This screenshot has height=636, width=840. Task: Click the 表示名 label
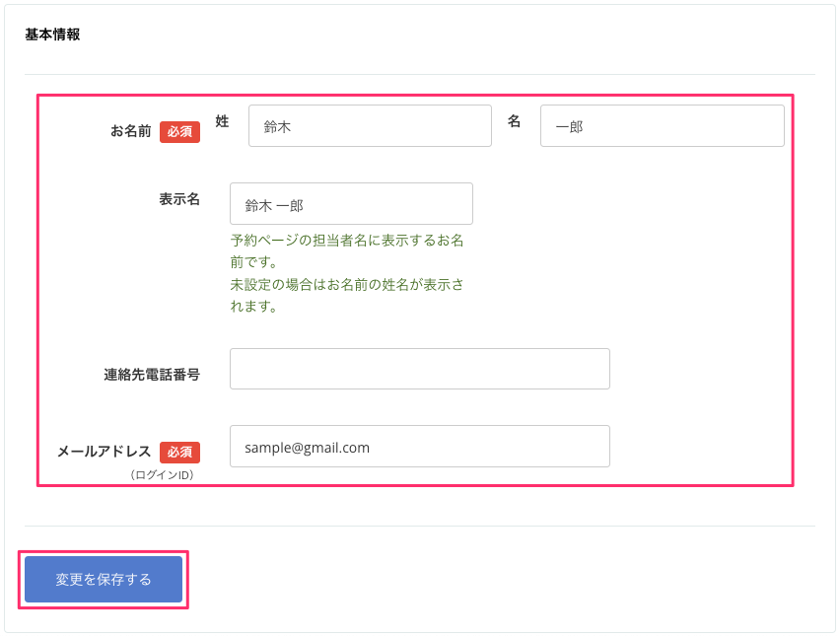point(179,199)
